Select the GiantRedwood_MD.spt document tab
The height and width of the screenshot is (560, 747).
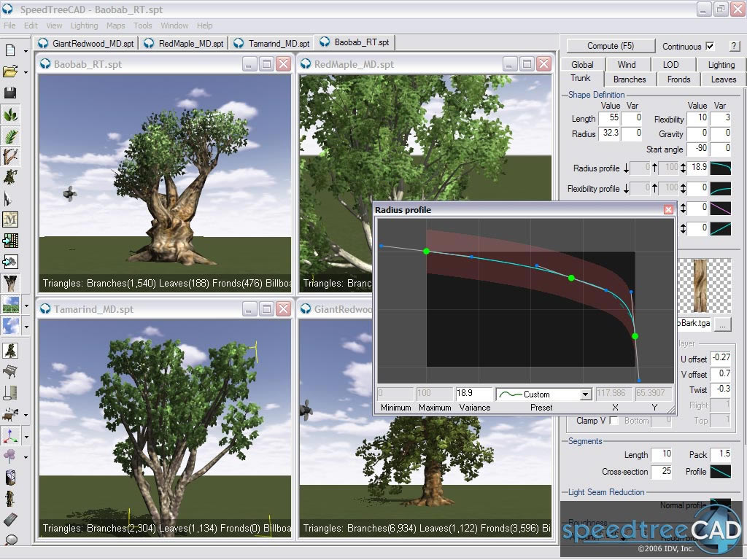click(x=88, y=43)
